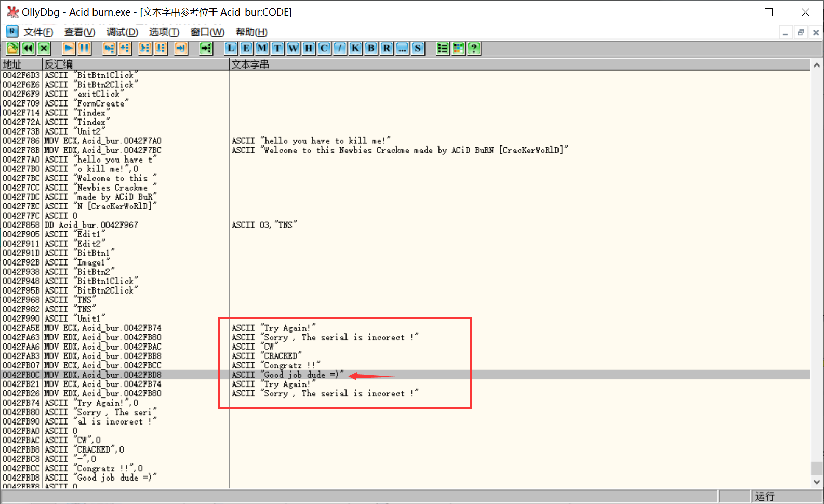Open the 查看(V) menu
The image size is (824, 504).
(x=79, y=32)
